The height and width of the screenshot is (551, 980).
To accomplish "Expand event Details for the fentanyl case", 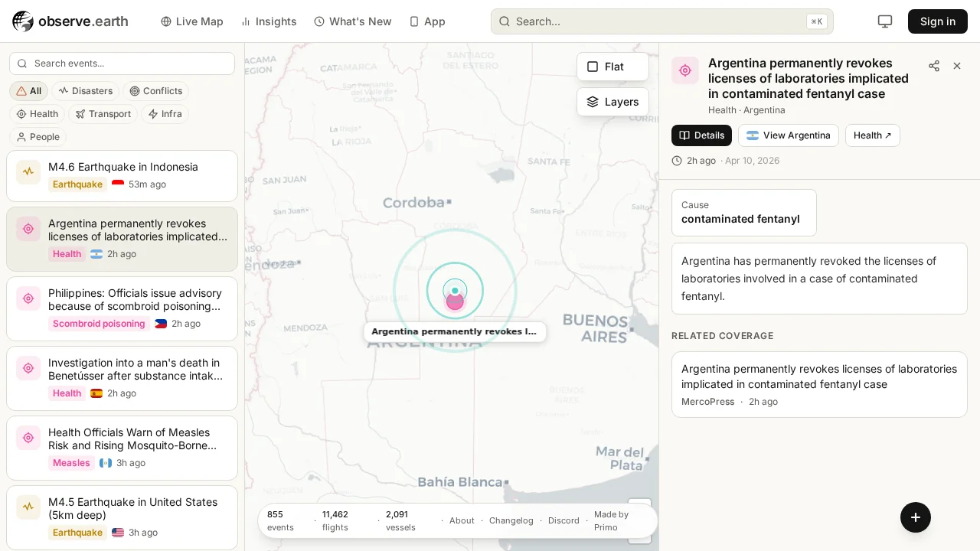I will pyautogui.click(x=701, y=135).
